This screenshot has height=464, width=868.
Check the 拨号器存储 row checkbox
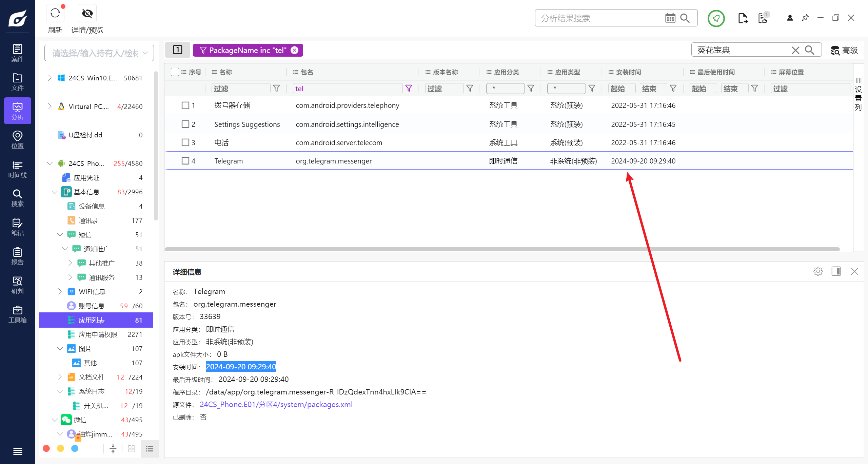(185, 105)
